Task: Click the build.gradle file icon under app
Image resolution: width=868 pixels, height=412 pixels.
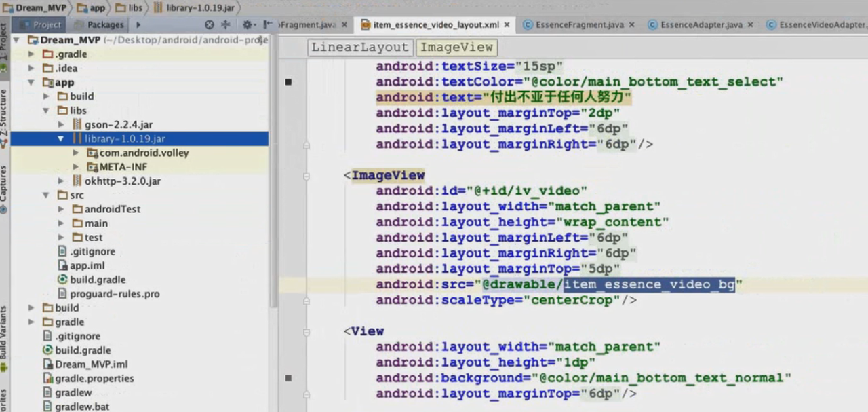Action: click(63, 280)
